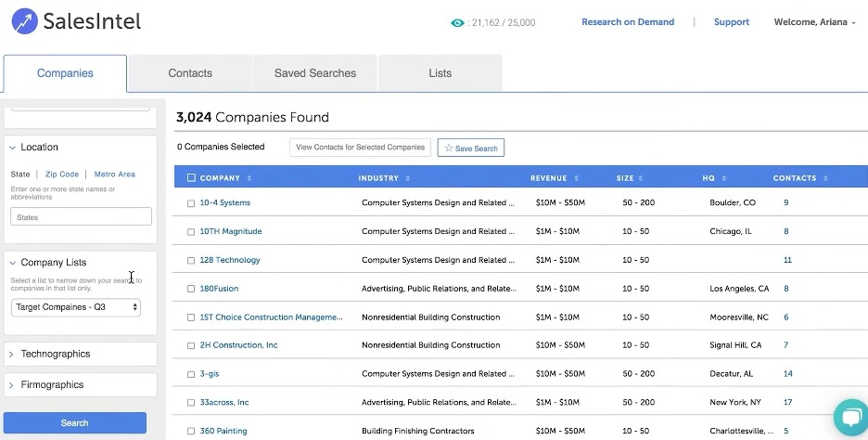Click contacts count 9 for 10-4 Systems

pos(786,202)
